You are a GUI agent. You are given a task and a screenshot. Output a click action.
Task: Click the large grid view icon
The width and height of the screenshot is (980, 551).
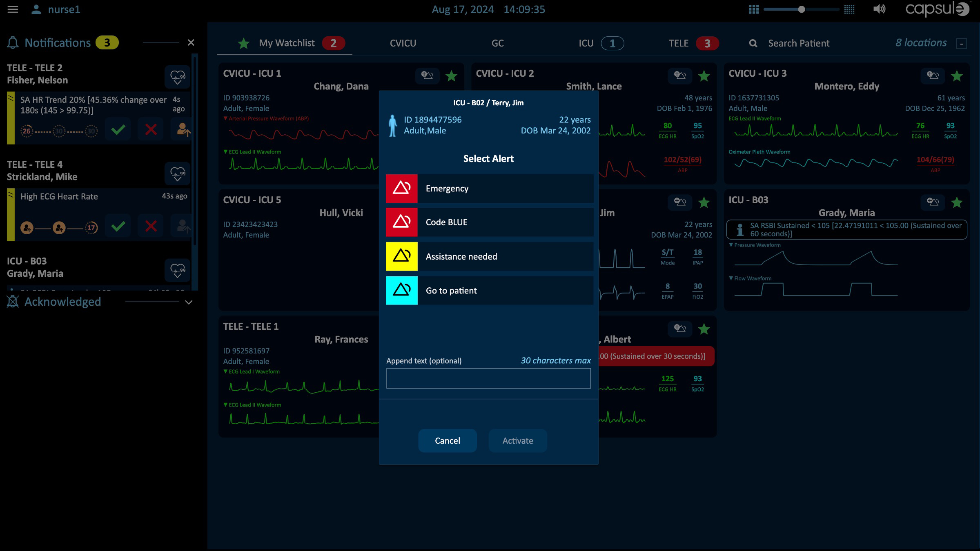tap(753, 9)
